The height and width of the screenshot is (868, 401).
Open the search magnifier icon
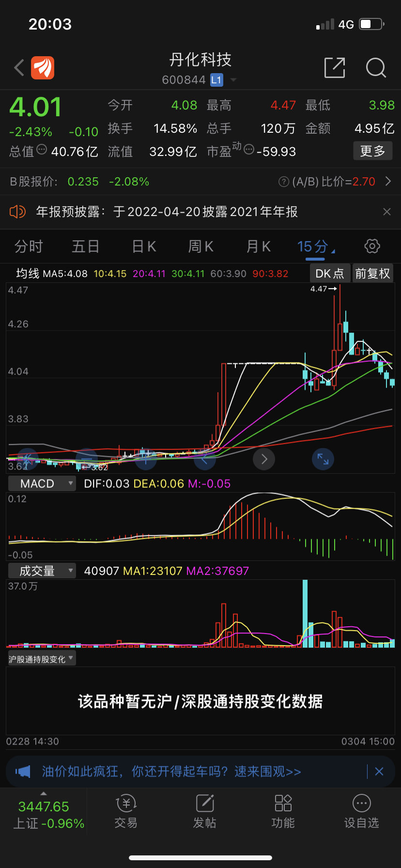coord(376,68)
